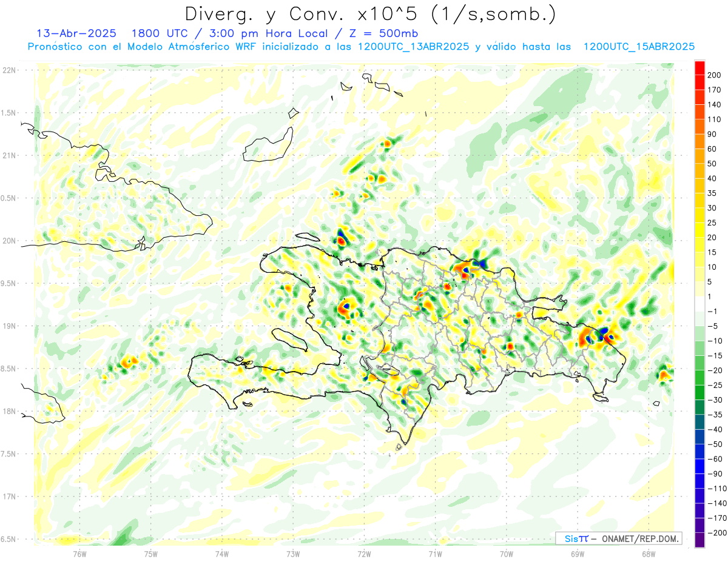Click the green color band between -25 and -30
The height and width of the screenshot is (562, 728).
point(700,392)
